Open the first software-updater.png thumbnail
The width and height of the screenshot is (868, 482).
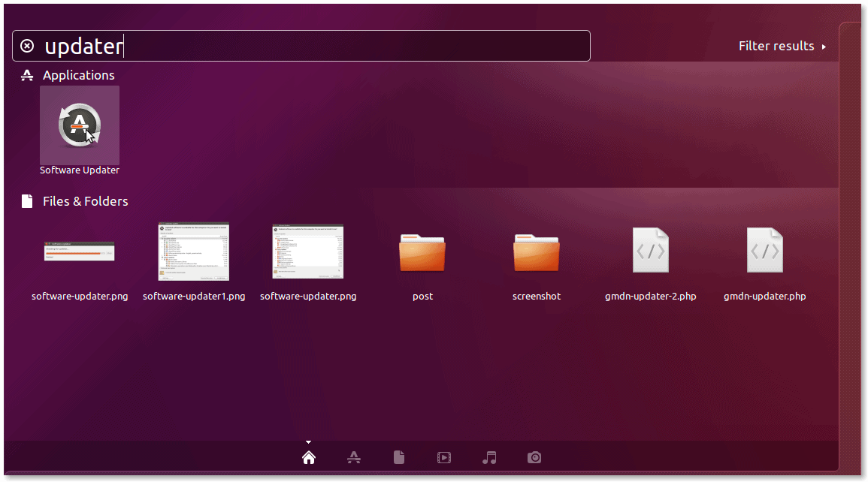[x=79, y=252]
